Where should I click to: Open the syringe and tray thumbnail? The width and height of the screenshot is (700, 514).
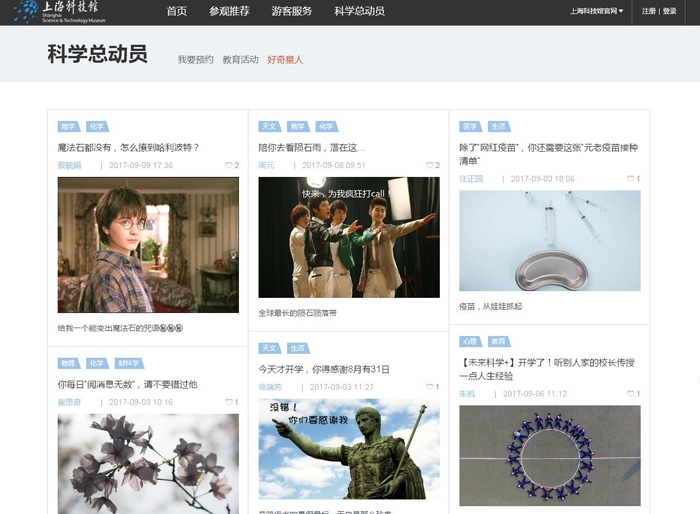550,241
